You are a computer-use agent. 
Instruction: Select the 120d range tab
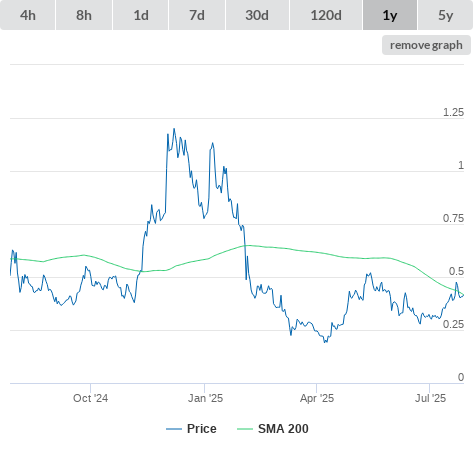click(x=326, y=15)
